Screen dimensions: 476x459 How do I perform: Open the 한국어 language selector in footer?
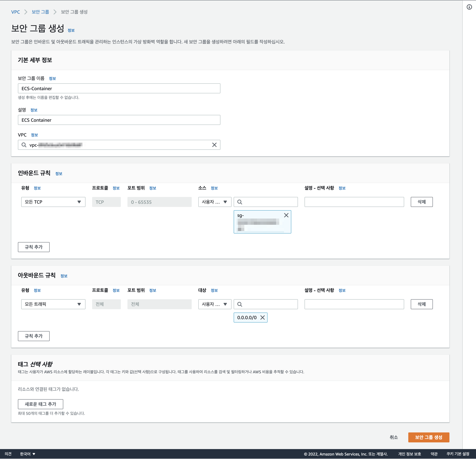pyautogui.click(x=28, y=454)
